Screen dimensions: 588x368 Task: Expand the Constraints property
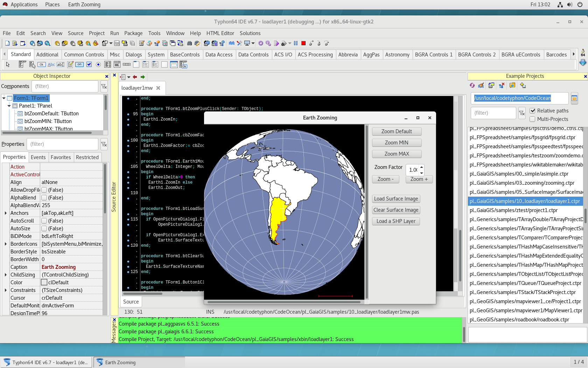[6, 290]
